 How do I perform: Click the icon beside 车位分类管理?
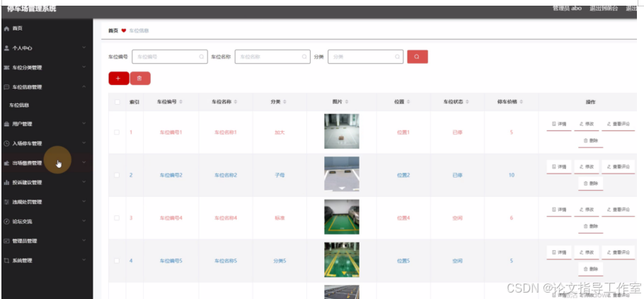click(6, 67)
